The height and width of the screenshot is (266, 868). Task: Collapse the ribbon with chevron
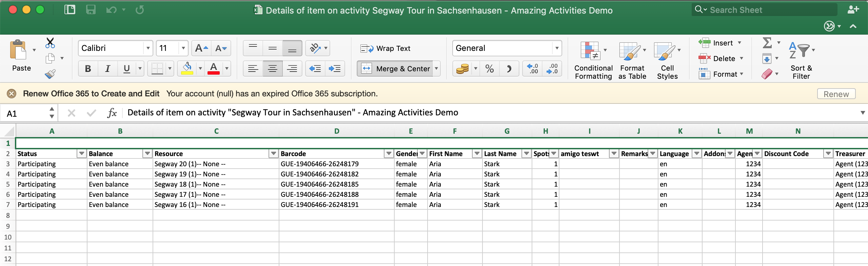tap(853, 26)
